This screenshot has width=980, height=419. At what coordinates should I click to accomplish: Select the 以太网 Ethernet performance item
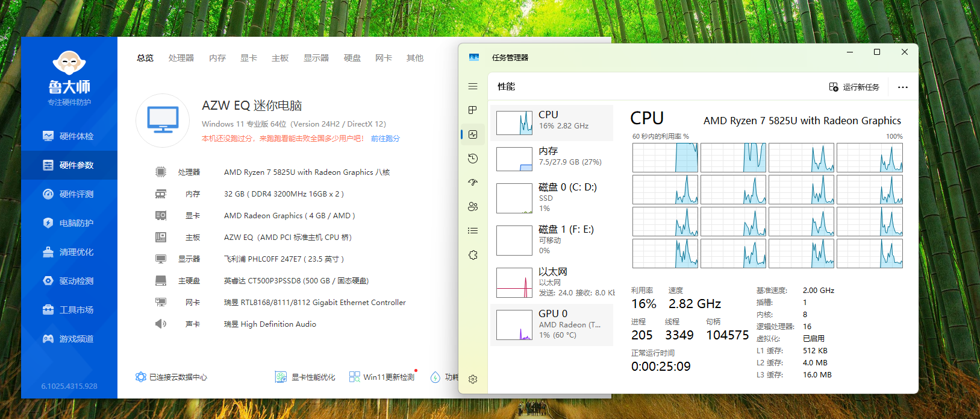tap(552, 283)
